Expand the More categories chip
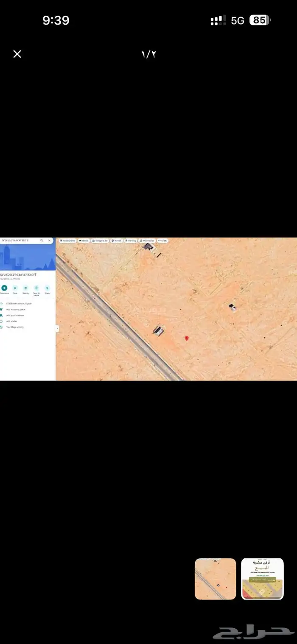The width and height of the screenshot is (297, 644). (163, 241)
